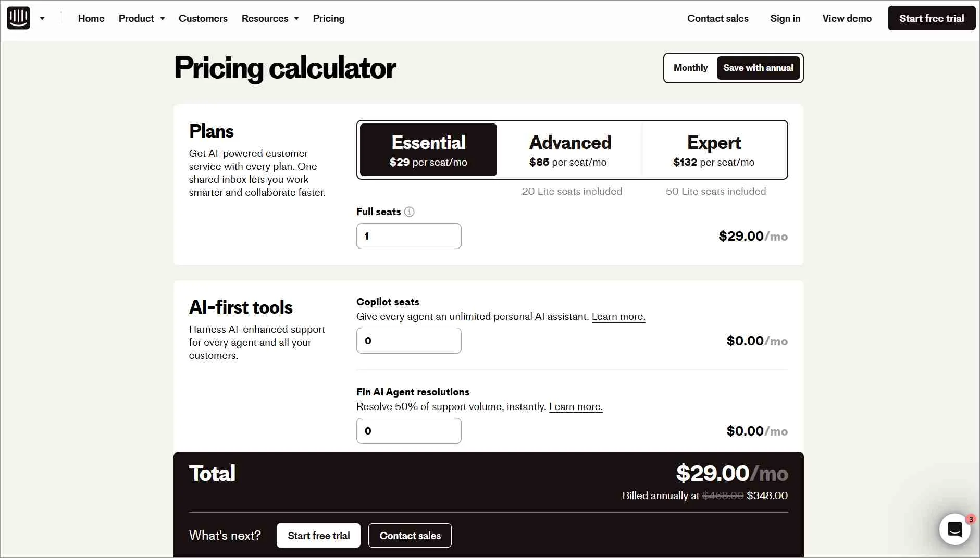Open Learn more about Copilot seats
The height and width of the screenshot is (558, 980).
pyautogui.click(x=618, y=316)
